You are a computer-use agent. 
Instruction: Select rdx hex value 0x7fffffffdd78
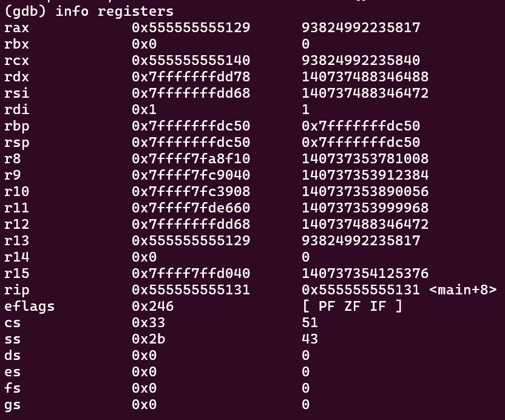pyautogui.click(x=191, y=77)
